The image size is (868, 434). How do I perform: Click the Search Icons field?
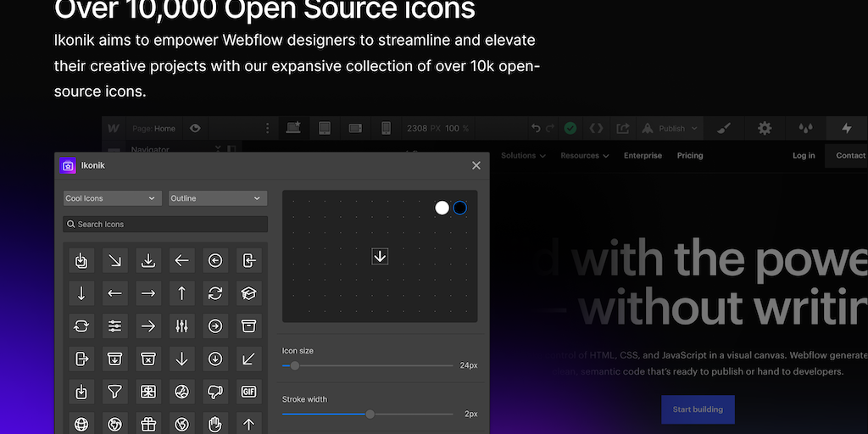coord(166,225)
